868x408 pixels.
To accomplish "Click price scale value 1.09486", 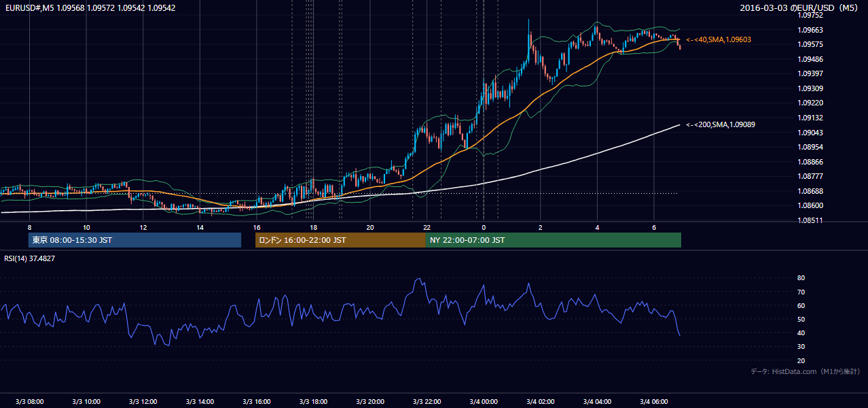I will (810, 59).
